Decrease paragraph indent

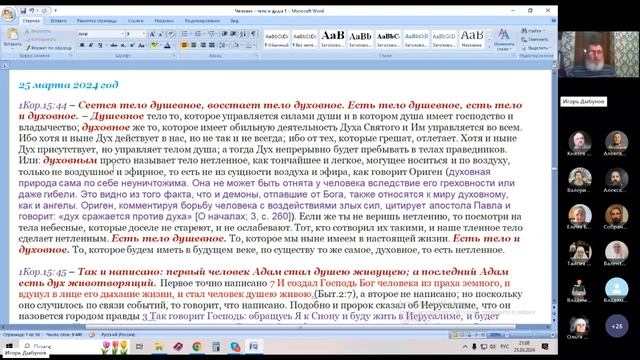click(x=224, y=34)
